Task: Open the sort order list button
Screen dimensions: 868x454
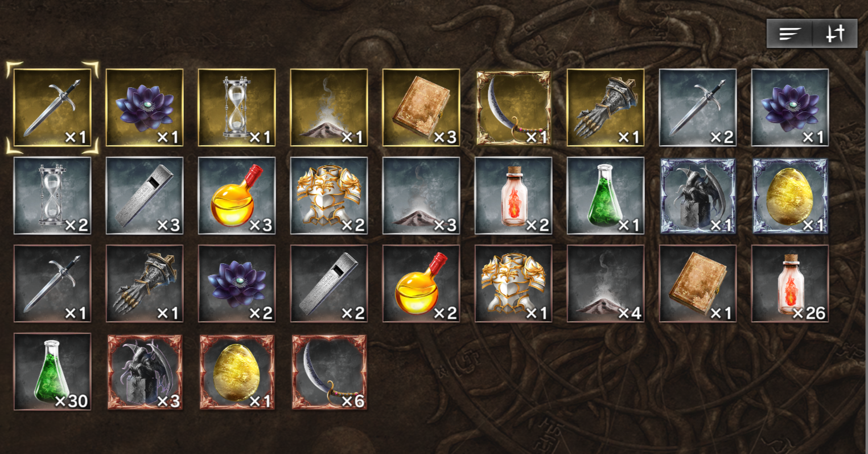Action: 789,34
